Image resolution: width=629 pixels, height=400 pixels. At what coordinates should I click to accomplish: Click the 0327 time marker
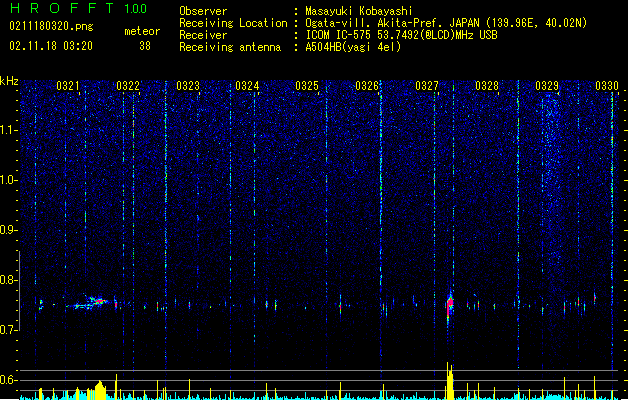427,86
